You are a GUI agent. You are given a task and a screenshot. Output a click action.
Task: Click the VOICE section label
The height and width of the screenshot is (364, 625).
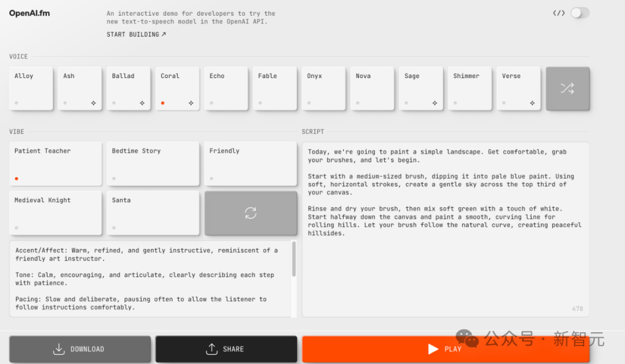pos(19,57)
